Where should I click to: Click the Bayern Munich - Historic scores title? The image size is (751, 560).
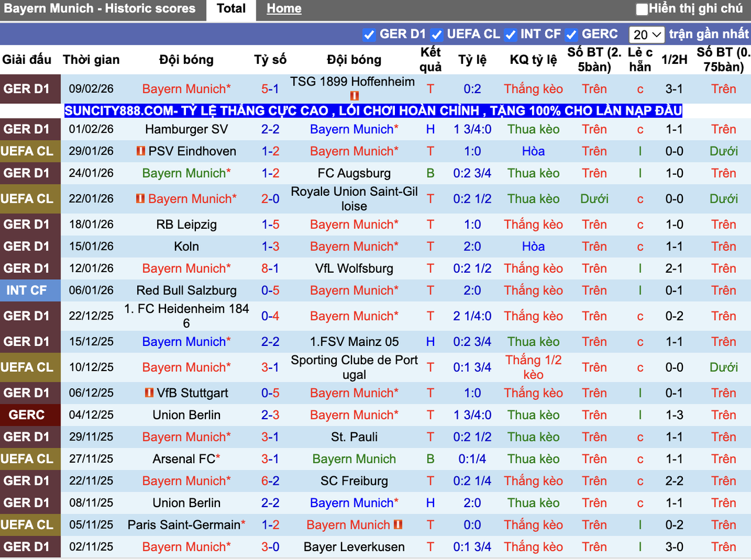100,9
